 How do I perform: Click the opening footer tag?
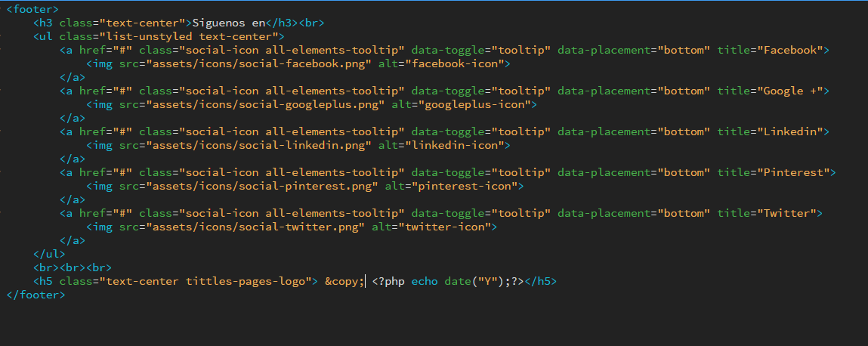click(32, 9)
